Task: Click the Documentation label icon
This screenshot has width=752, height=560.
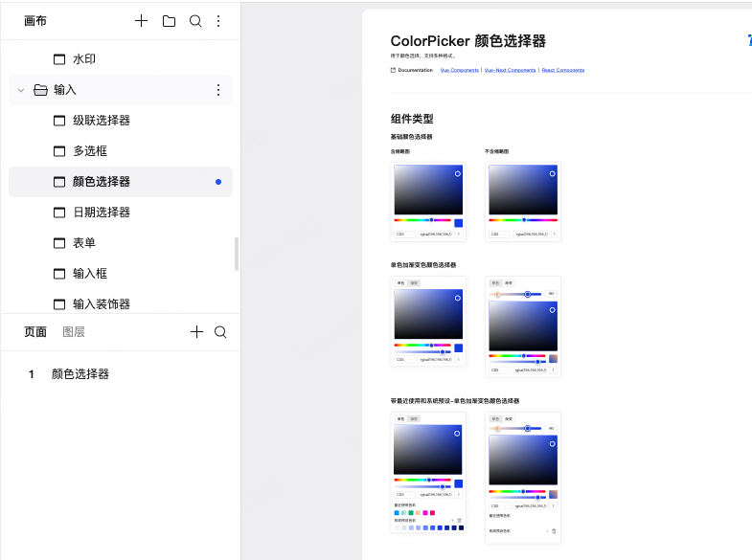Action: (x=394, y=71)
